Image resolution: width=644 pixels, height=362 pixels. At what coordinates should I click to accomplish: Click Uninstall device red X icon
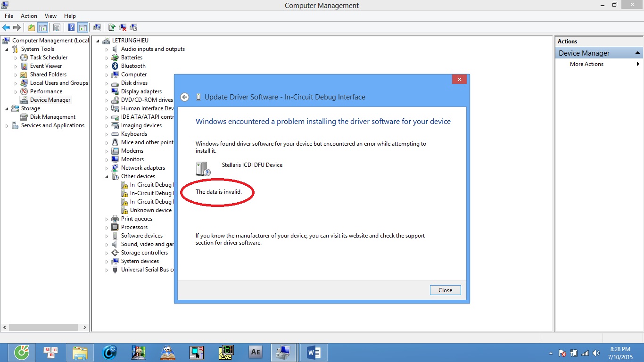click(x=123, y=27)
